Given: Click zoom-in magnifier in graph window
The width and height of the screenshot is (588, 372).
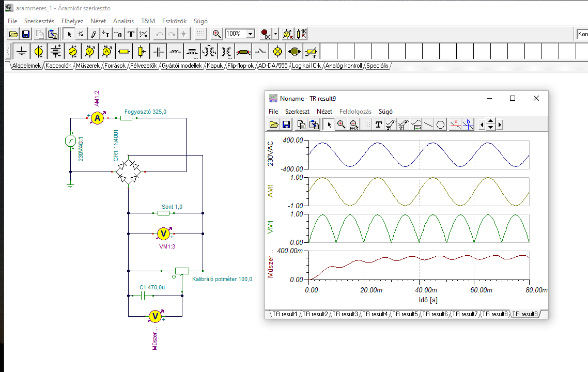Looking at the screenshot, I should (341, 125).
